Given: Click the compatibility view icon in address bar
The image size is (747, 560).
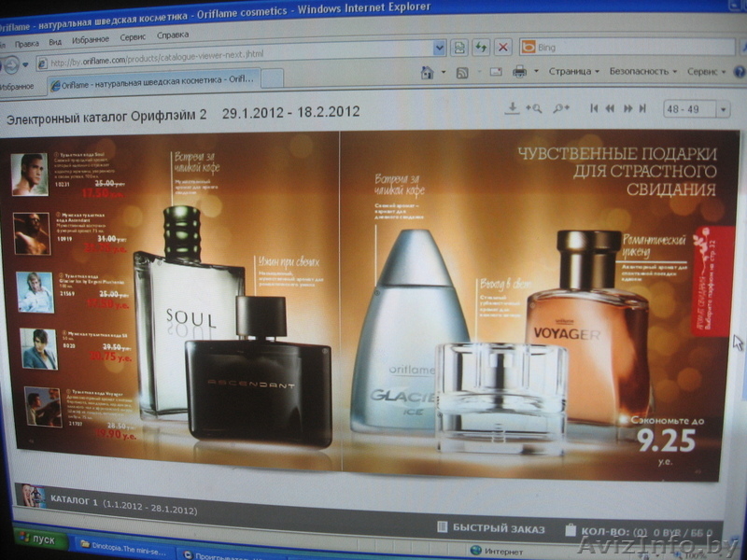Looking at the screenshot, I should [460, 47].
